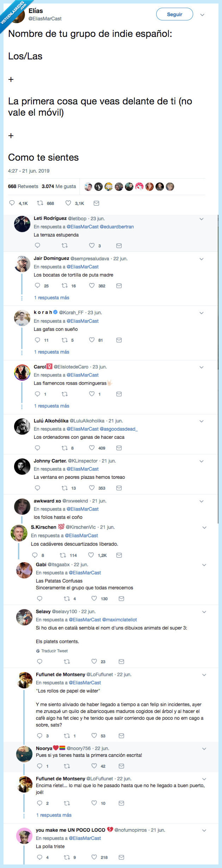Expand options chevron on Leti Rodríguez's tweet

[x=202, y=219]
